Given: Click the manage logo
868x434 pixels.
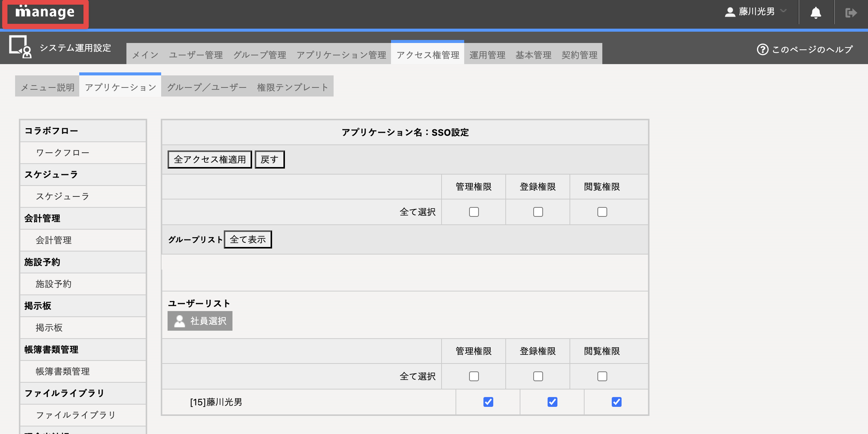Looking at the screenshot, I should click(45, 13).
